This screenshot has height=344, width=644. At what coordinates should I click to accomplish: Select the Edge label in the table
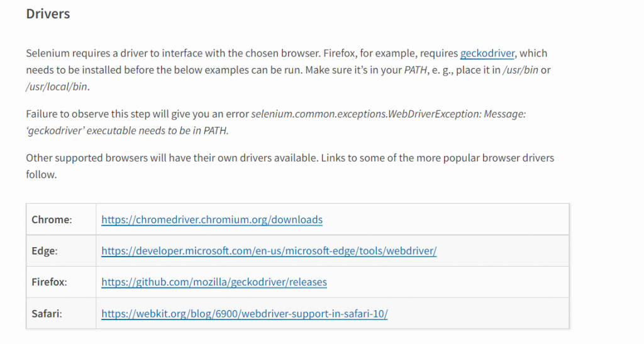pyautogui.click(x=45, y=251)
